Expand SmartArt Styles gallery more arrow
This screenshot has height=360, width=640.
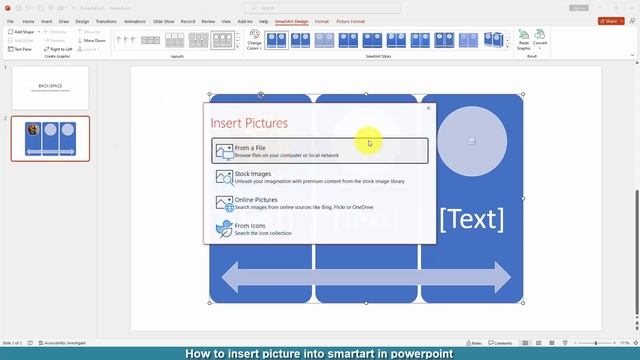coord(508,47)
